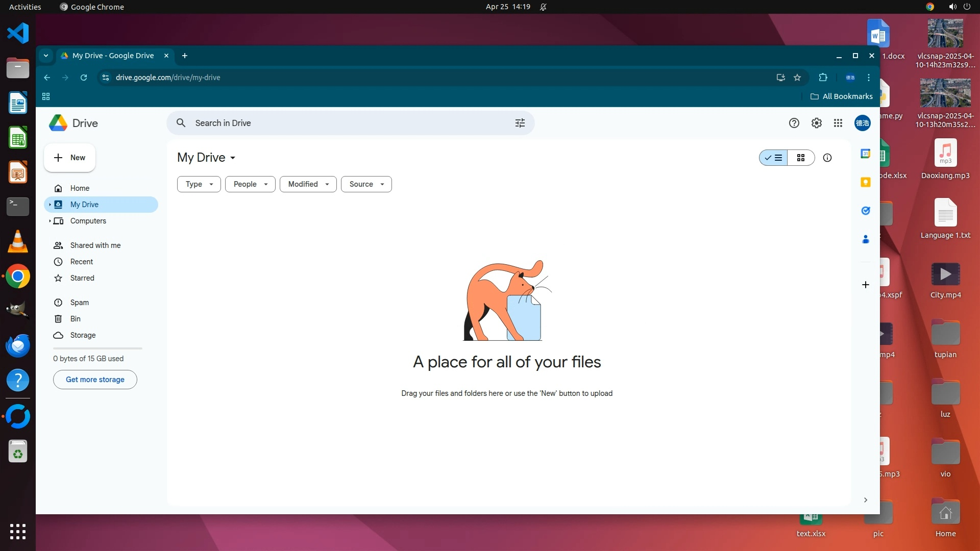This screenshot has height=551, width=980.
Task: Expand Computers tree item
Action: coord(50,221)
